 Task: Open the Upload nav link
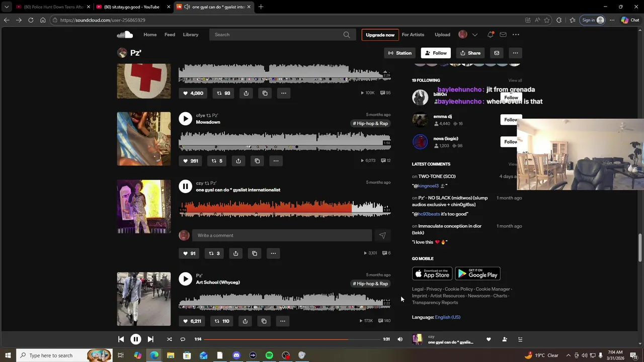(443, 35)
